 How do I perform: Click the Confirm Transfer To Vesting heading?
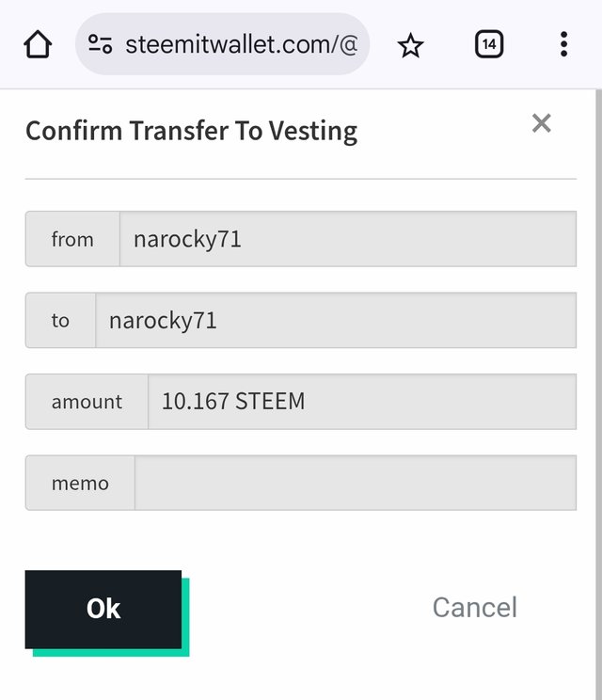[x=192, y=132]
